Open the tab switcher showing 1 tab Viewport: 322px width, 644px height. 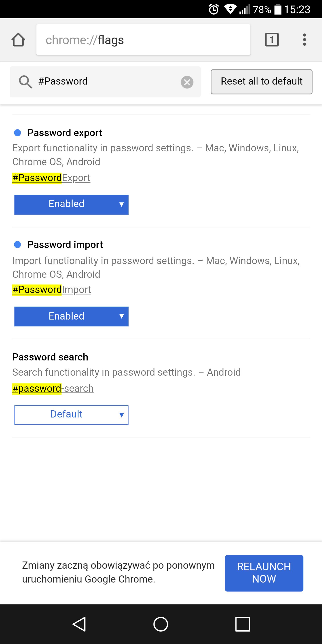272,40
